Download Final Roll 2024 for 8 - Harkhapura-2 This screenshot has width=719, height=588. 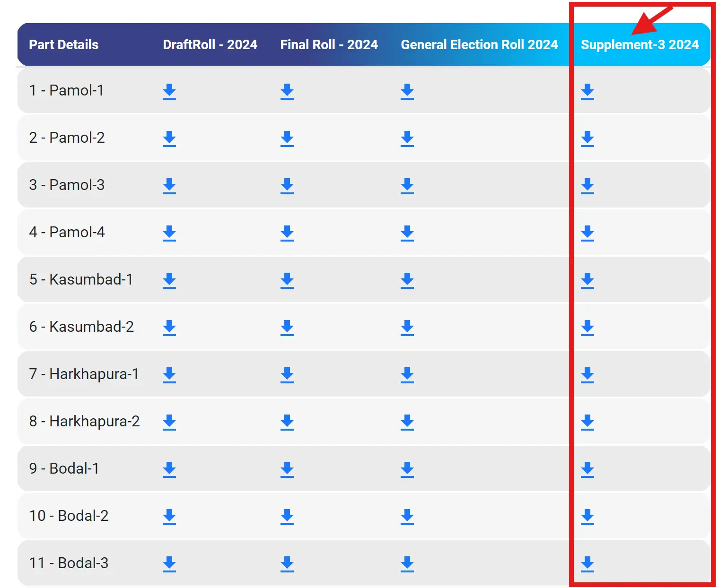click(287, 422)
